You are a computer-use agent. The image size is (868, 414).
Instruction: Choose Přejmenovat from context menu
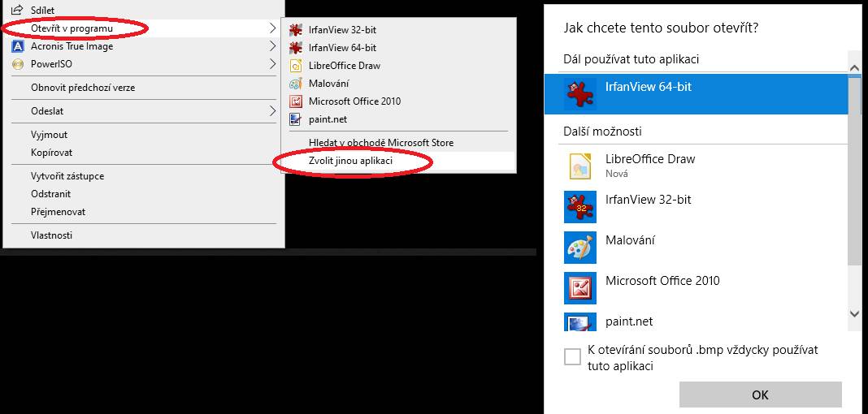pyautogui.click(x=144, y=212)
